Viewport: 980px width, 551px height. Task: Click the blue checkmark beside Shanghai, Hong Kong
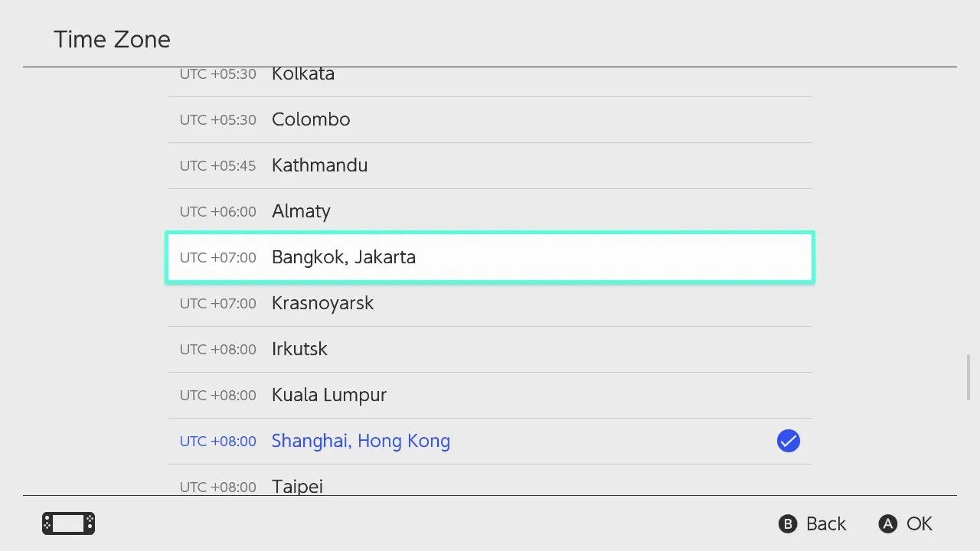click(x=788, y=441)
